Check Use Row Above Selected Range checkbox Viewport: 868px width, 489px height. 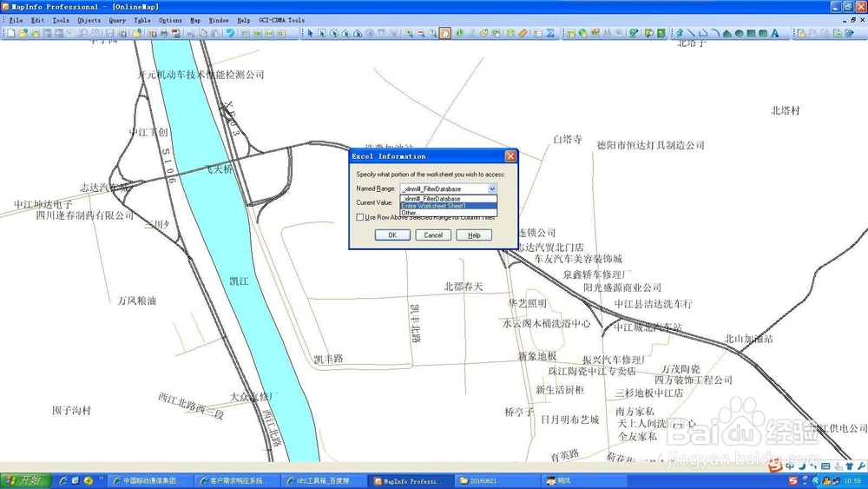pyautogui.click(x=360, y=217)
